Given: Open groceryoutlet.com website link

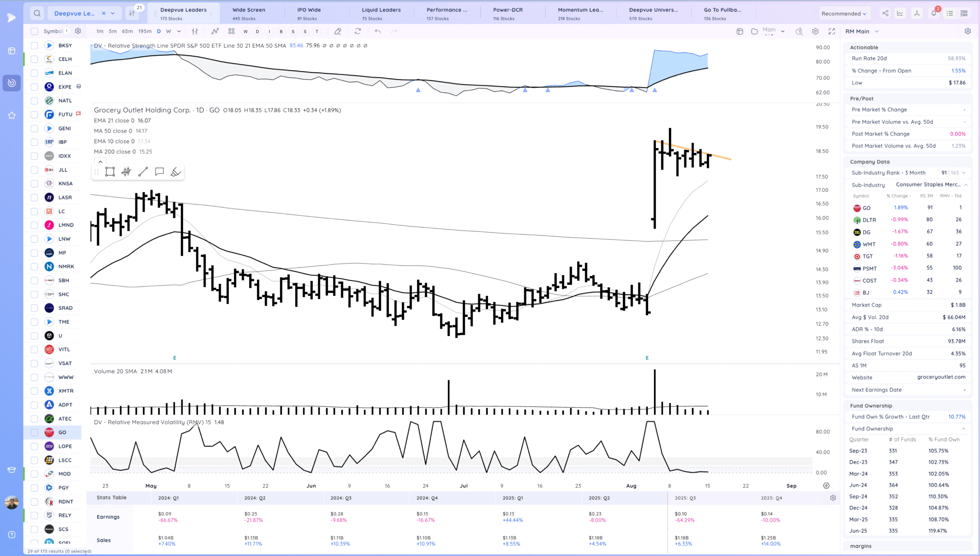Looking at the screenshot, I should [941, 377].
